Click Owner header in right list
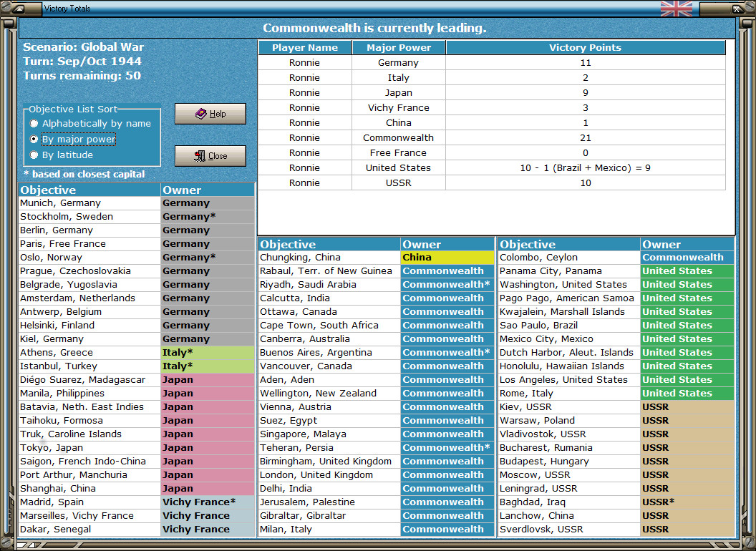The height and width of the screenshot is (551, 756). pos(687,245)
